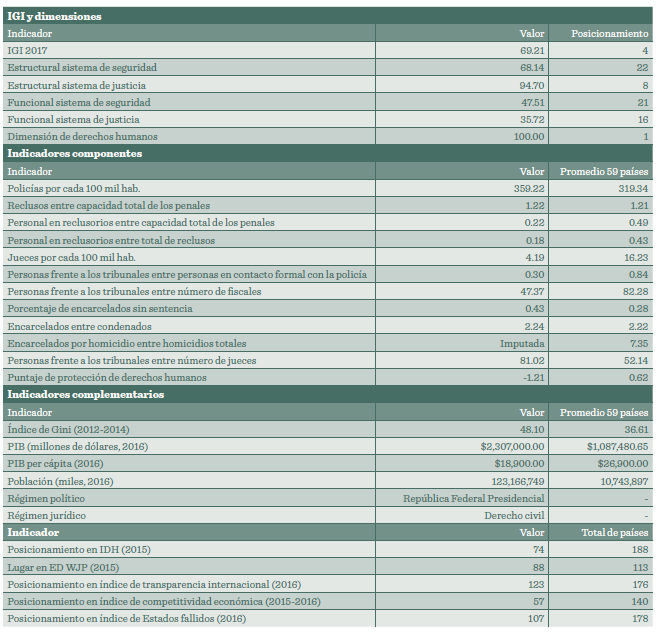
Task: Click 'Reclusos entre capacidad total de los penales'
Action: coord(109,205)
